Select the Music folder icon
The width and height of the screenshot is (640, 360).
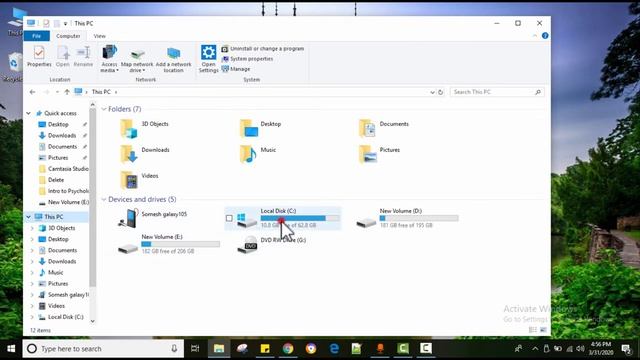pos(248,154)
